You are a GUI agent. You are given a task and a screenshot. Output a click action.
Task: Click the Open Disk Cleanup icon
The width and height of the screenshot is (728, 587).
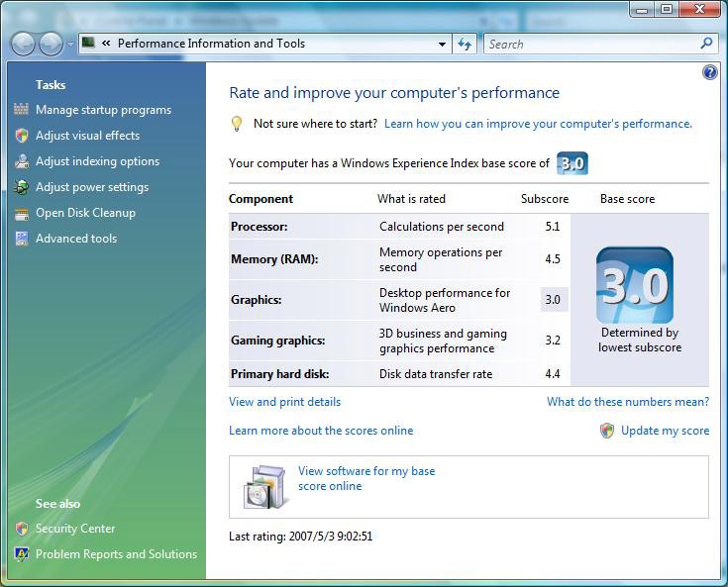(x=22, y=213)
